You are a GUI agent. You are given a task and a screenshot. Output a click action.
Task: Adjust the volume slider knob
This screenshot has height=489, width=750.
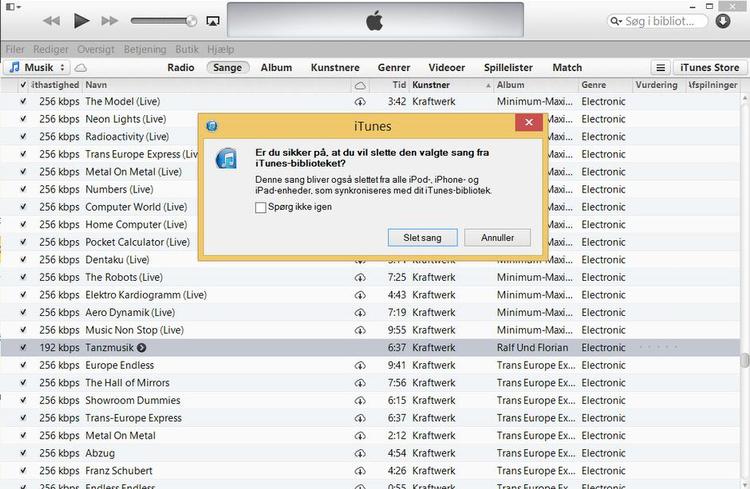coord(191,21)
